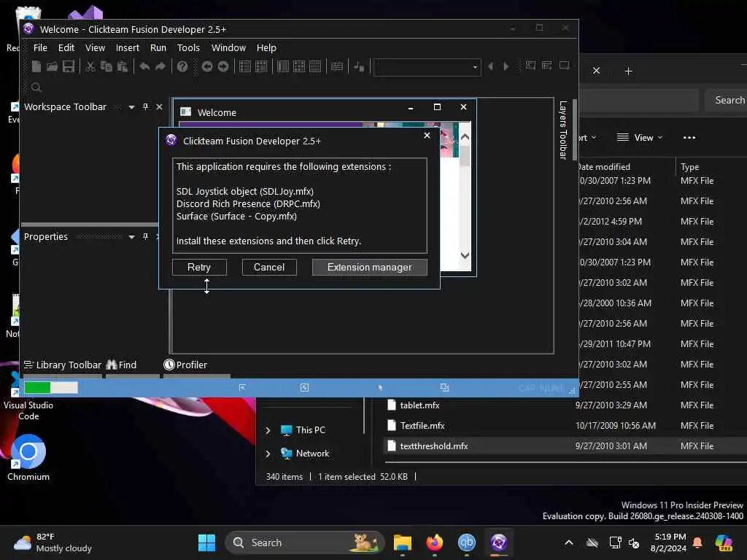Click the File Explorer Search box
This screenshot has height=560, width=747.
[x=725, y=100]
